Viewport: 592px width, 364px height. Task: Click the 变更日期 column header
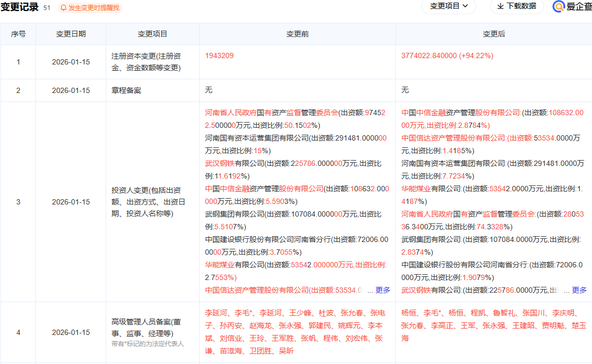coord(71,34)
